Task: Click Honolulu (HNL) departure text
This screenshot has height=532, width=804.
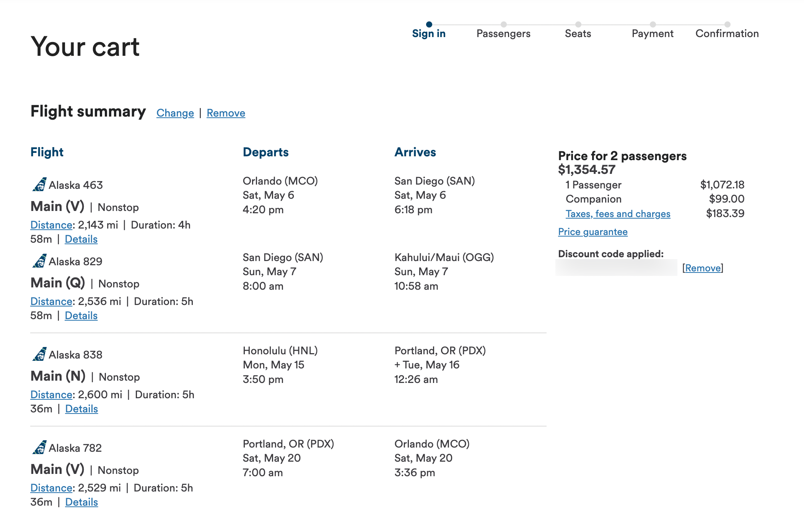Action: tap(280, 351)
